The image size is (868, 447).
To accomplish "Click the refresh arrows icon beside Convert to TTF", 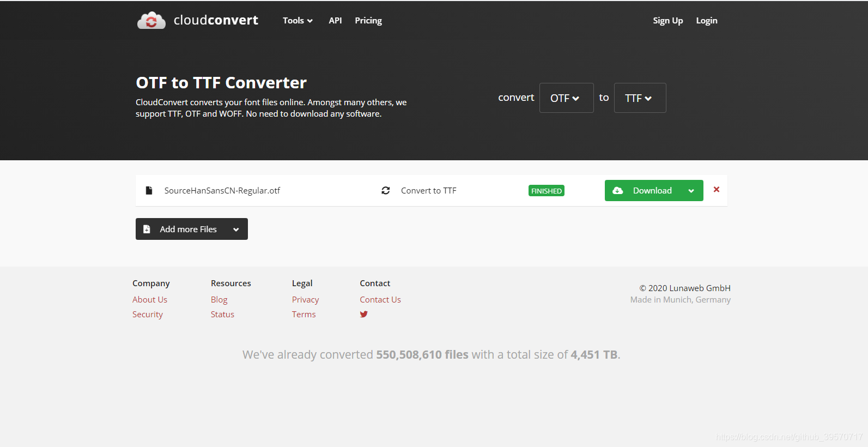I will pyautogui.click(x=386, y=190).
